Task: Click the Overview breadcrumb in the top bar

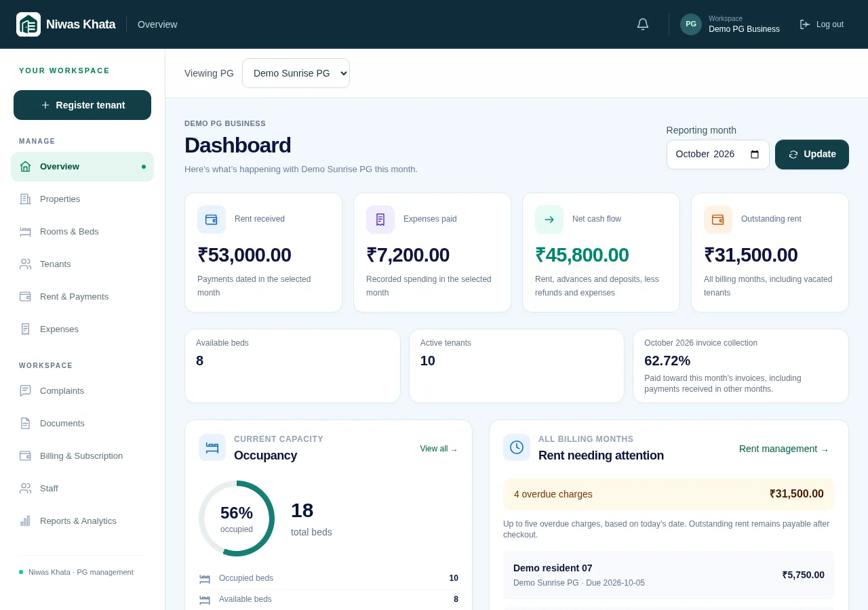Action: tap(157, 24)
